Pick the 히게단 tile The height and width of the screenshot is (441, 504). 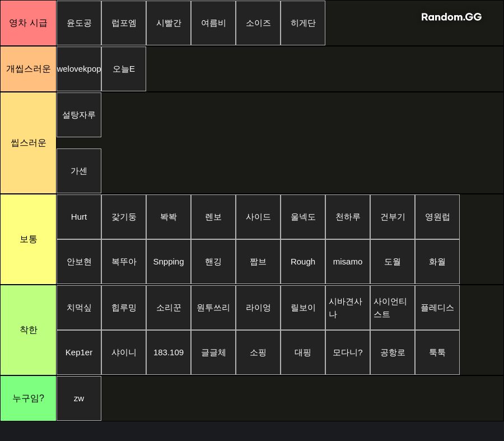coord(303,23)
